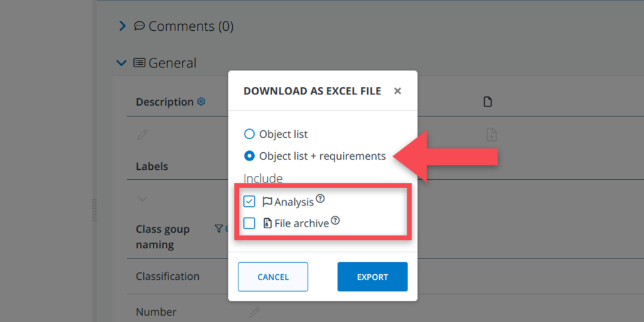Click the pencil edit icon under Description
Screen dimensions: 644x322
pos(143,134)
